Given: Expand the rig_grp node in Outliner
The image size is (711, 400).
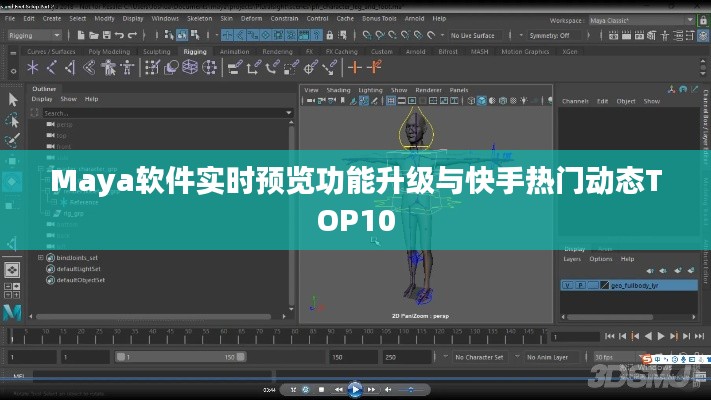Looking at the screenshot, I should [x=47, y=213].
